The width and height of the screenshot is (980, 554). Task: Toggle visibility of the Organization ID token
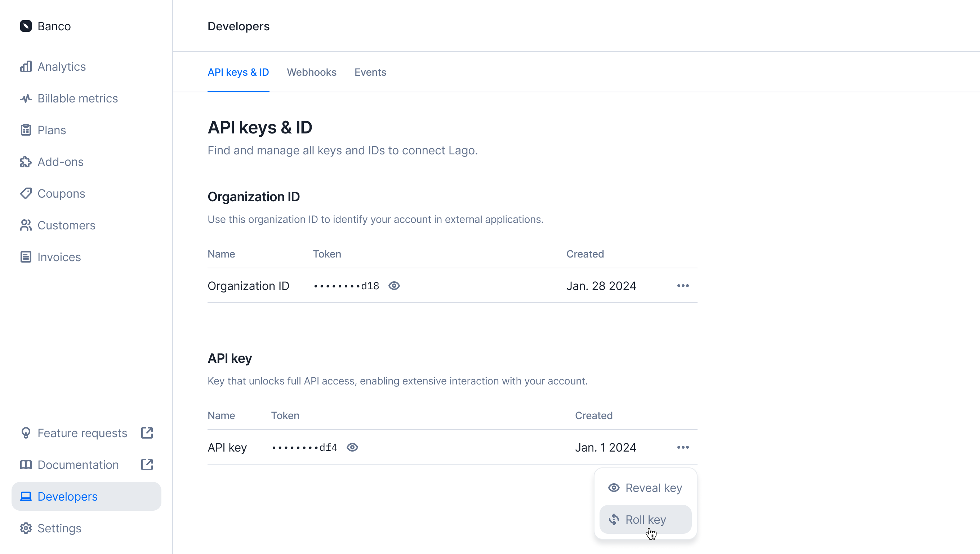click(x=394, y=286)
